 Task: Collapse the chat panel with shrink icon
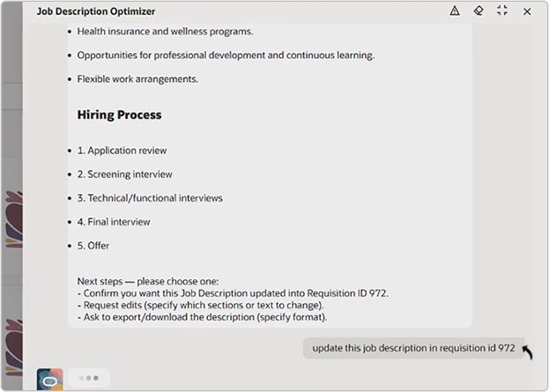[x=502, y=11]
